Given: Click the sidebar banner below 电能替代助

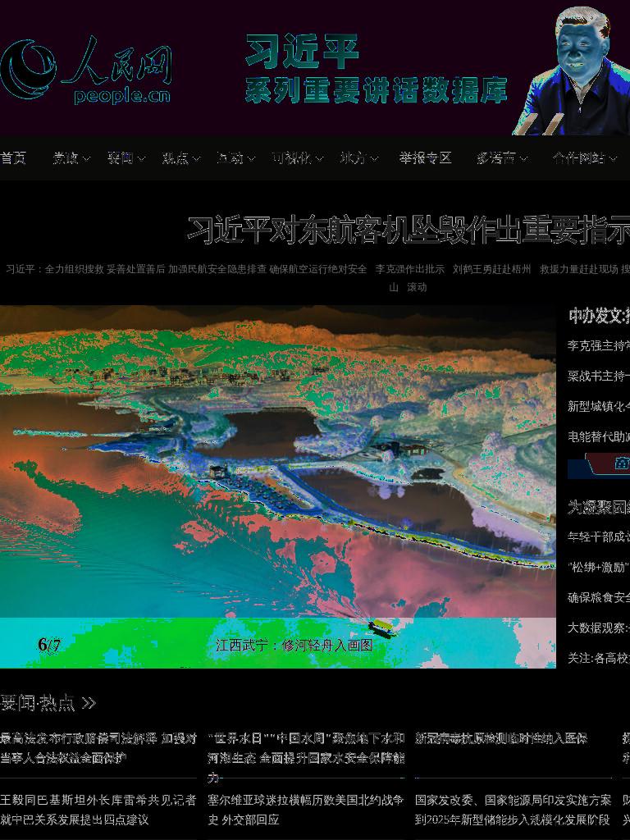Looking at the screenshot, I should coord(599,465).
